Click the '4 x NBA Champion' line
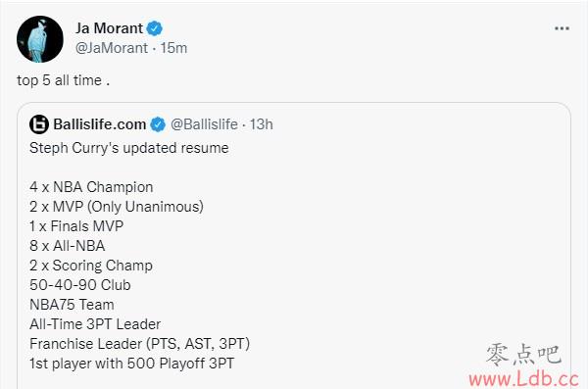The height and width of the screenshot is (389, 588). click(91, 187)
